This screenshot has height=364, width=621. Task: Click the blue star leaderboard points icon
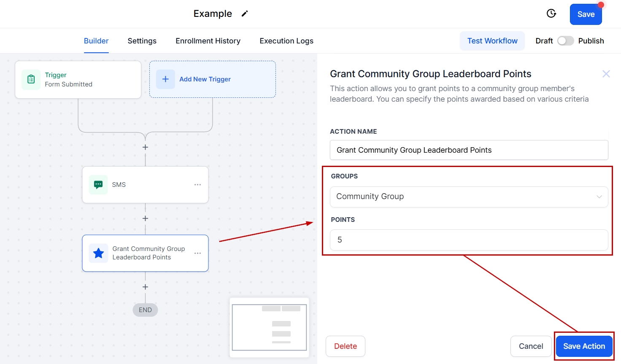coord(98,253)
